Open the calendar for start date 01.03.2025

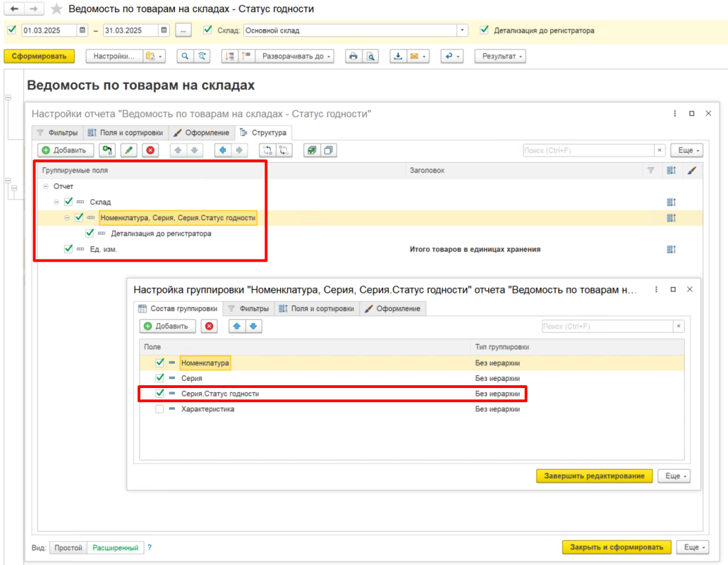click(82, 30)
